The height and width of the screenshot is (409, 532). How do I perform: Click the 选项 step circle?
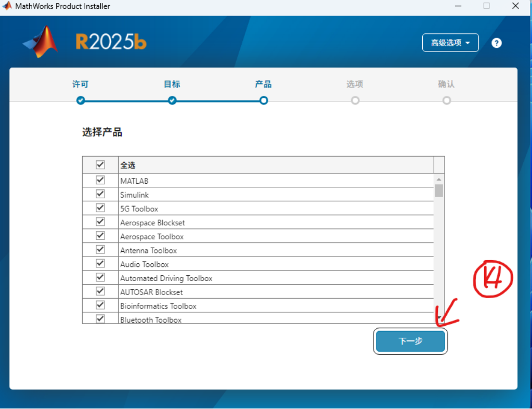click(x=355, y=100)
